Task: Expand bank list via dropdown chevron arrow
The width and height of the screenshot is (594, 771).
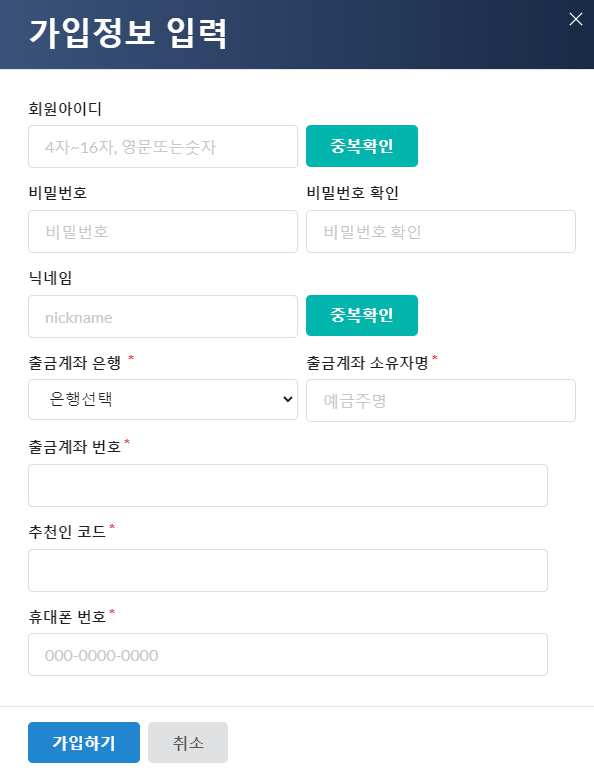Action: coord(288,399)
